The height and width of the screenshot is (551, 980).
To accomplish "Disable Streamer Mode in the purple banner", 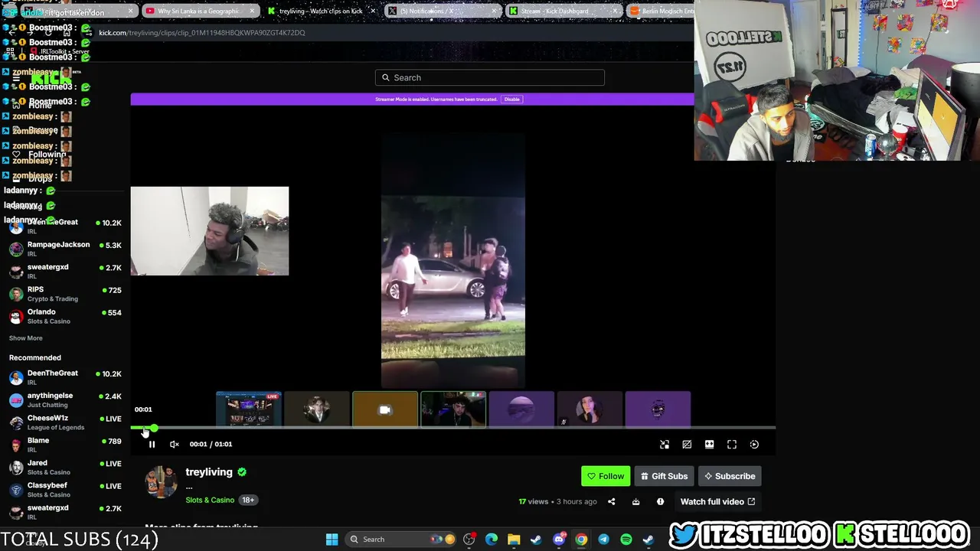I will click(x=511, y=99).
